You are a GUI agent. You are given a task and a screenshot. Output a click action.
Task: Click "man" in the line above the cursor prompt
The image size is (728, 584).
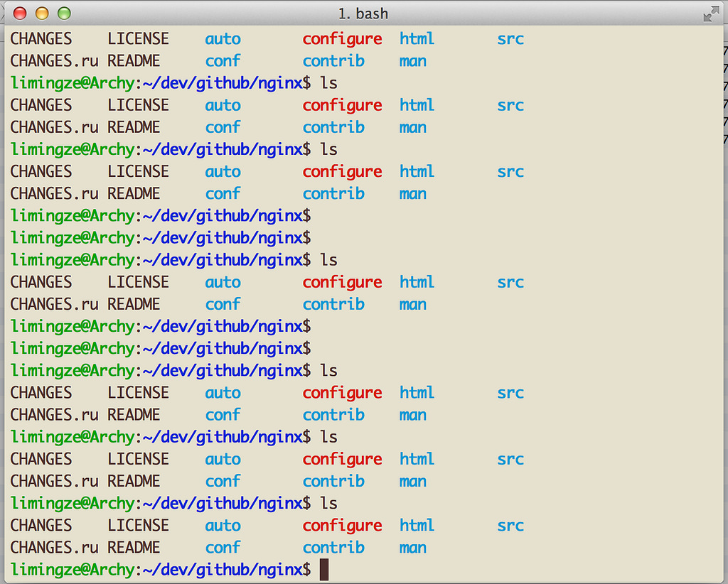(x=413, y=548)
